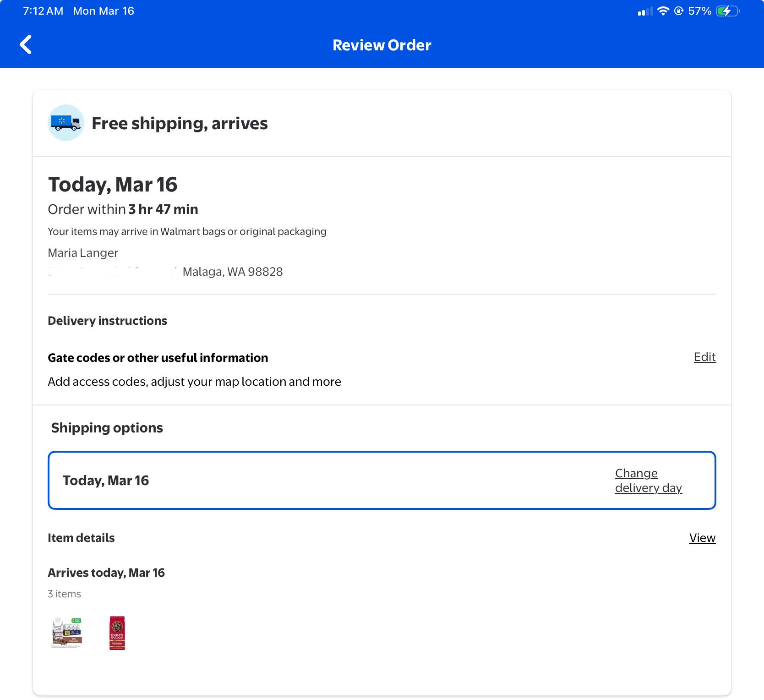Open the protein shake product thumbnail
The width and height of the screenshot is (764, 700).
point(66,633)
